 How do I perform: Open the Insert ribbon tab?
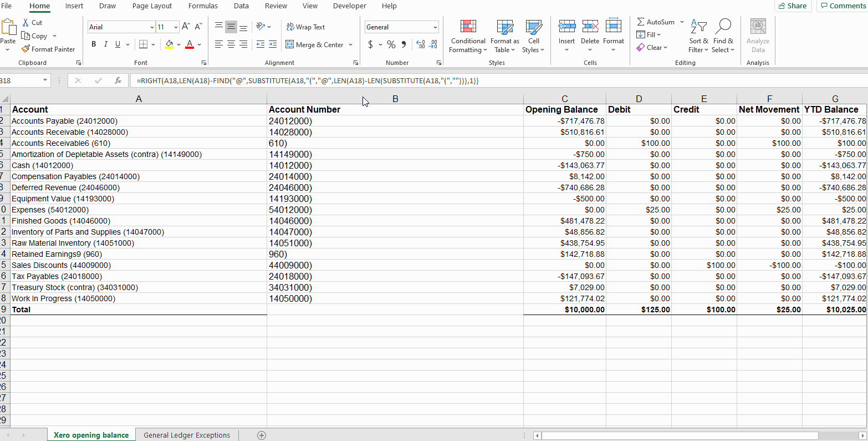[74, 6]
